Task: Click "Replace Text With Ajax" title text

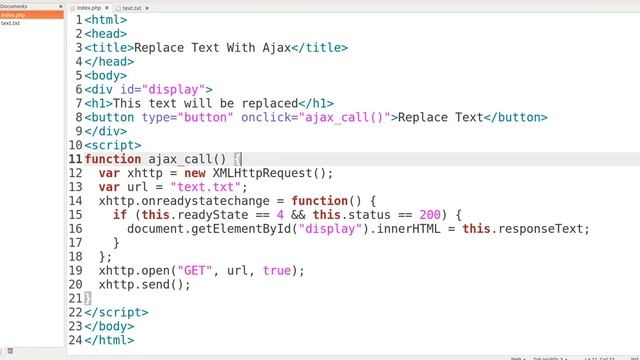Action: (212, 48)
